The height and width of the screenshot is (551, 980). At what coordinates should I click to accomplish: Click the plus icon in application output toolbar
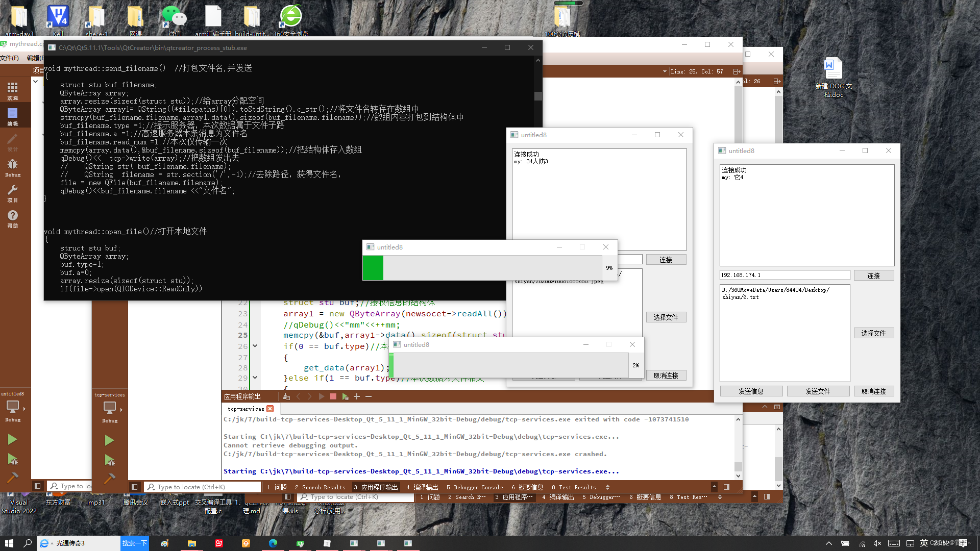tap(357, 396)
